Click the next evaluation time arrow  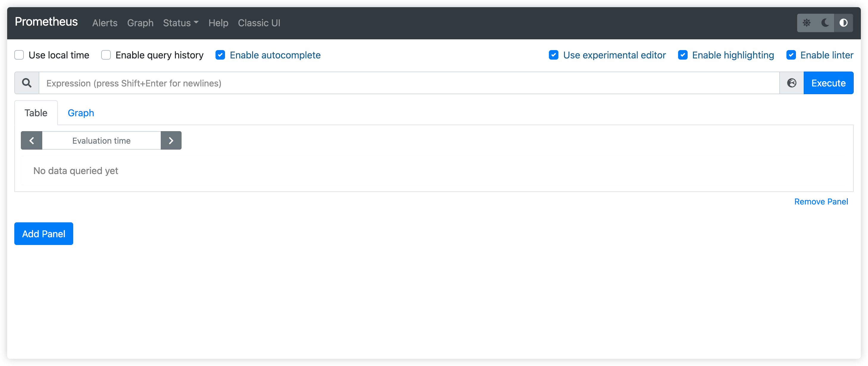click(x=172, y=140)
